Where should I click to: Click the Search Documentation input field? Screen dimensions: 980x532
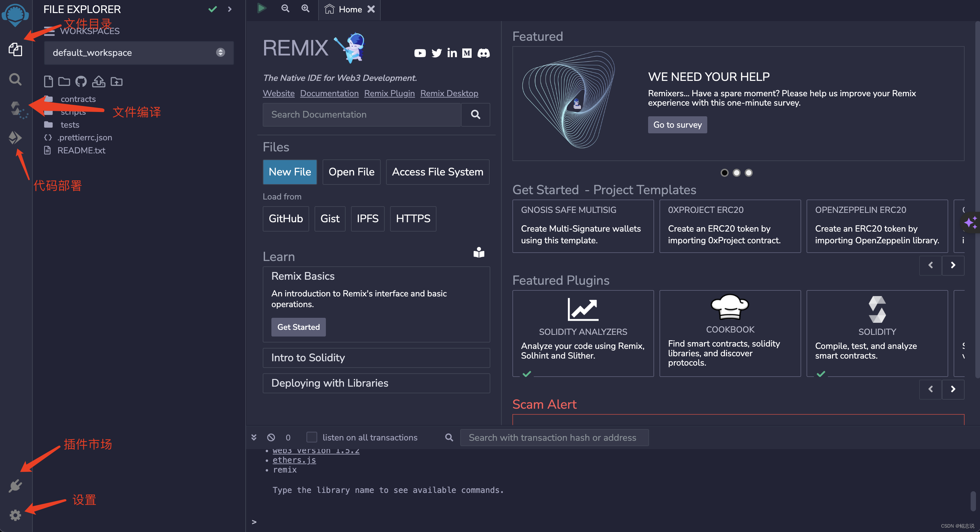361,115
